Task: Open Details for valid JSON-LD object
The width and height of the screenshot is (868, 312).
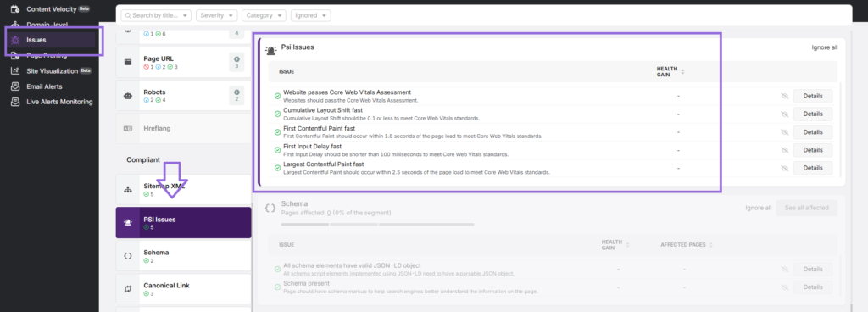Action: click(x=813, y=270)
